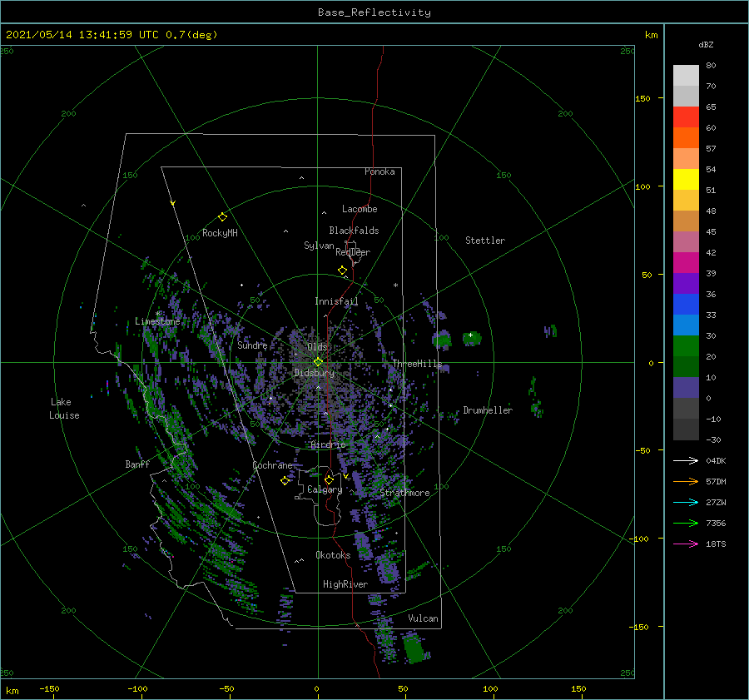Screen dimensions: 749x700
Task: Click the timestamp 2021/05/14 13:41:59 UTC
Action: pyautogui.click(x=82, y=34)
